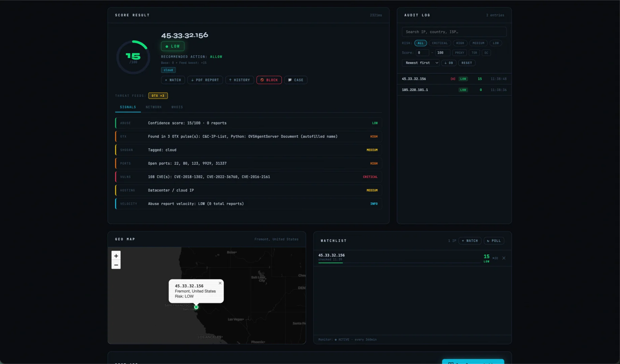Open the Newest first sort dropdown
Image resolution: width=620 pixels, height=364 pixels.
point(421,63)
